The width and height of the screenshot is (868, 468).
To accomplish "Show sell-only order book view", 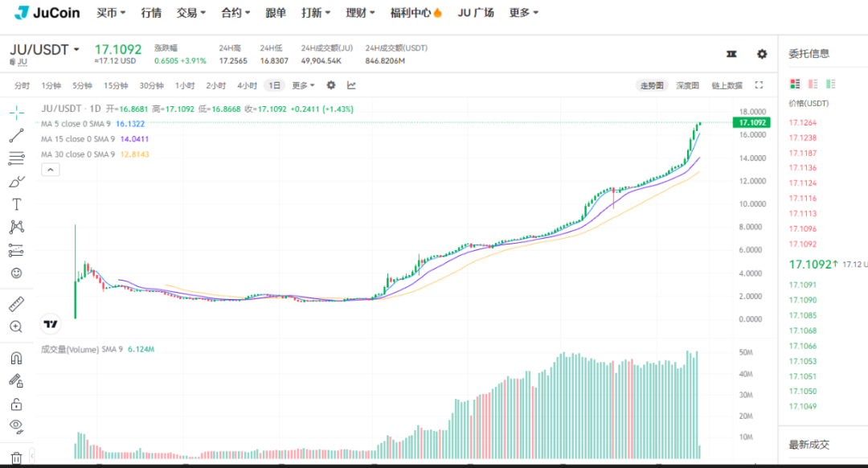I will coord(813,84).
